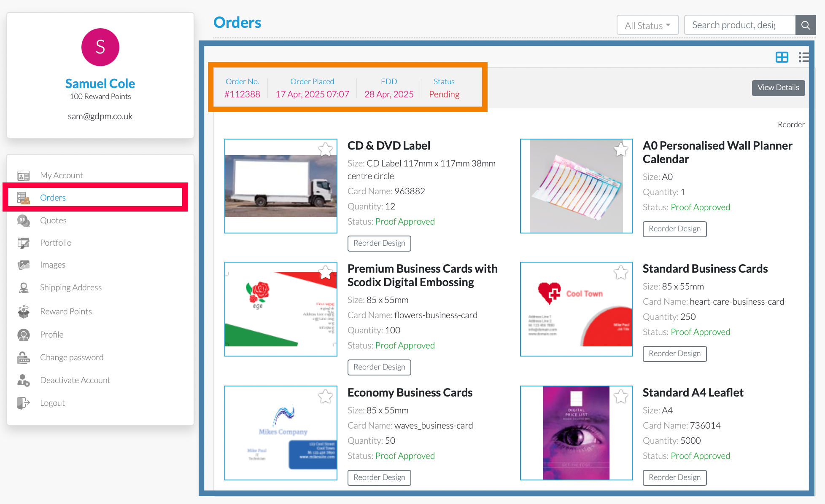Click the Reorder link under View Details

(x=791, y=124)
